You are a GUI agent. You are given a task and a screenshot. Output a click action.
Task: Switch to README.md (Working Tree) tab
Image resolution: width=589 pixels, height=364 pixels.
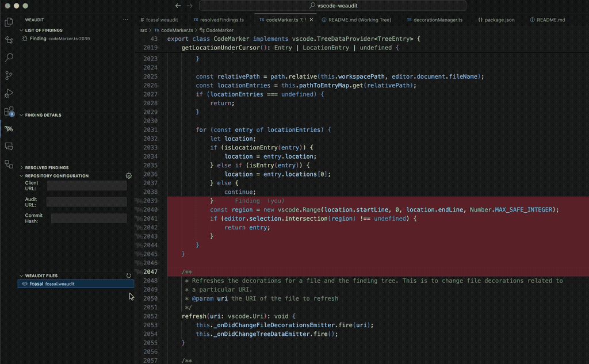(357, 20)
